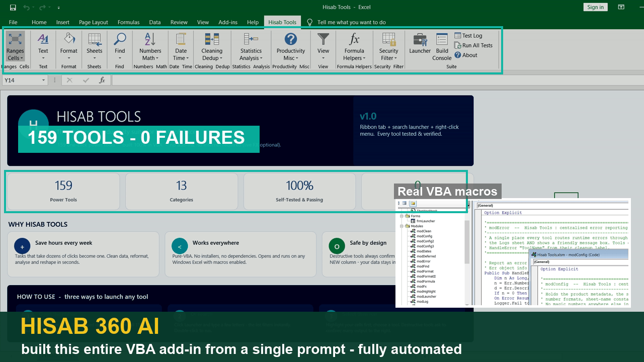644x362 pixels.
Task: Open the Customize Quick Access Toolbar arrow
Action: click(x=58, y=8)
